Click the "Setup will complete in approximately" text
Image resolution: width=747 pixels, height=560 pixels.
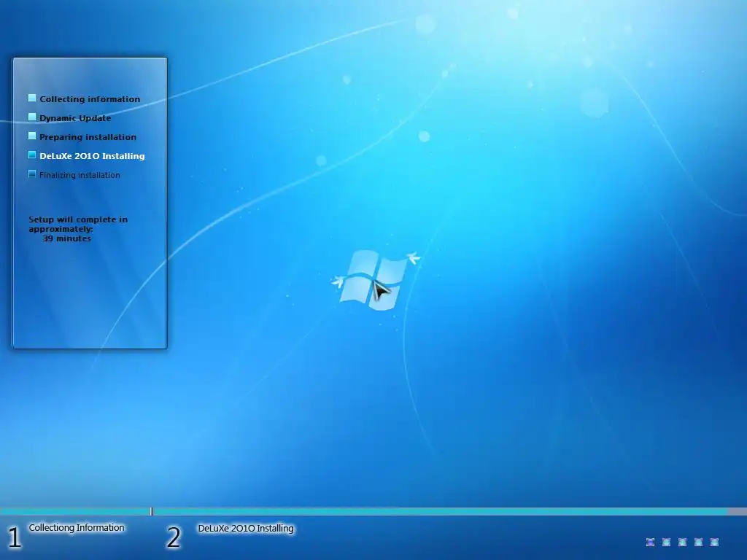click(x=77, y=225)
